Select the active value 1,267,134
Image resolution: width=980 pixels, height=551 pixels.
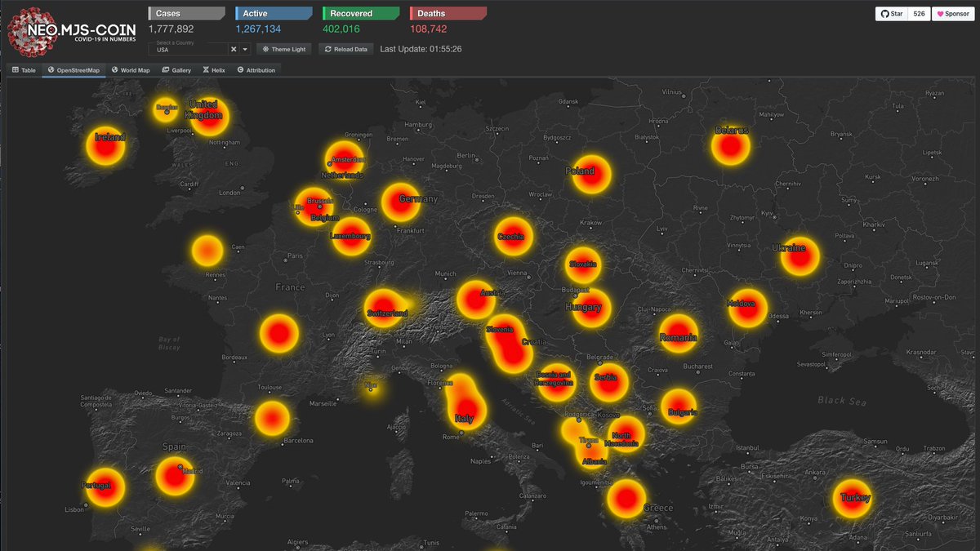(x=258, y=29)
